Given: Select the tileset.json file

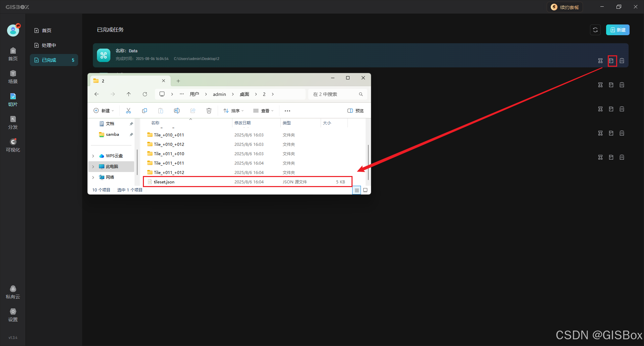Looking at the screenshot, I should pos(248,182).
